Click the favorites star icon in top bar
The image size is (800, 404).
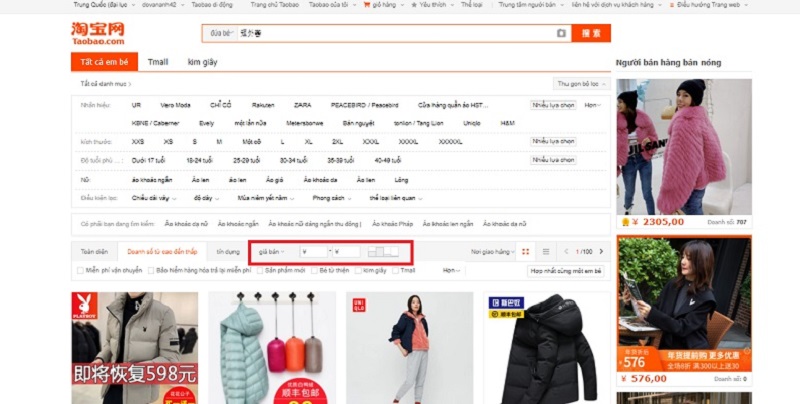point(414,5)
